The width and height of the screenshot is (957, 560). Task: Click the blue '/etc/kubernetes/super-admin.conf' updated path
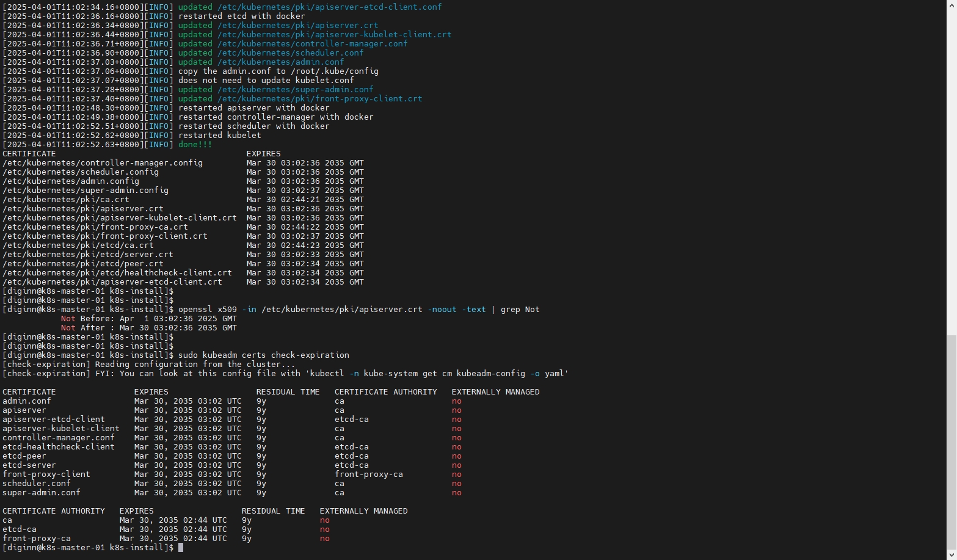tap(295, 90)
